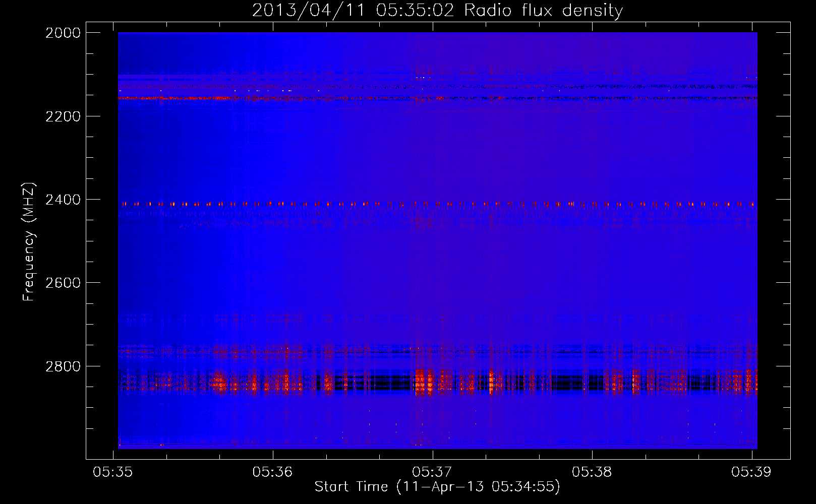Click the 05:36 time tick label
Screen dimensions: 816x504
[x=273, y=472]
